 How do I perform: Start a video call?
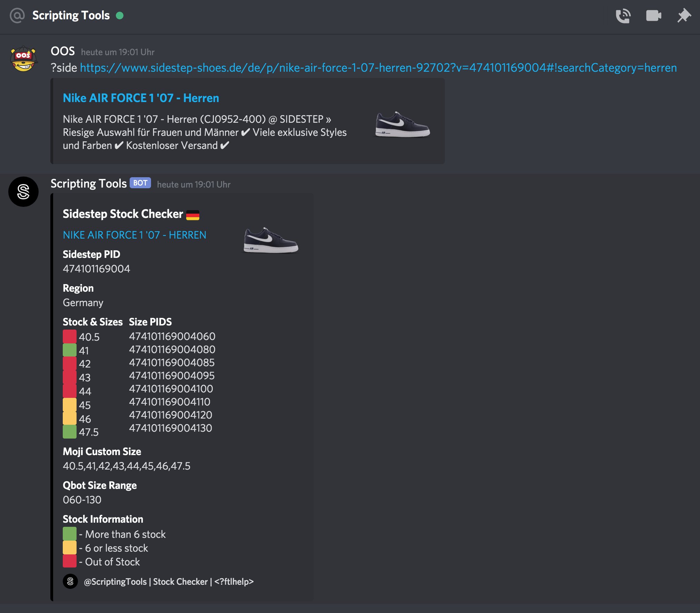[x=653, y=16]
